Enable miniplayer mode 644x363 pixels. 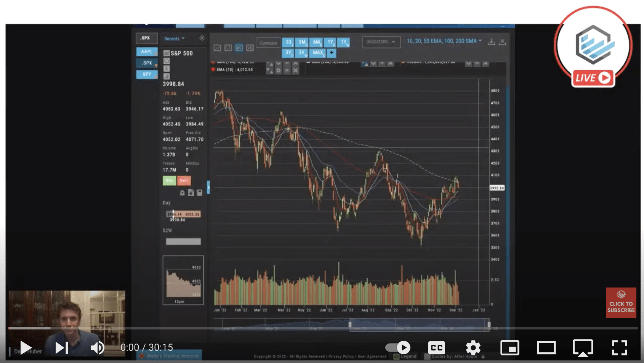click(x=509, y=347)
